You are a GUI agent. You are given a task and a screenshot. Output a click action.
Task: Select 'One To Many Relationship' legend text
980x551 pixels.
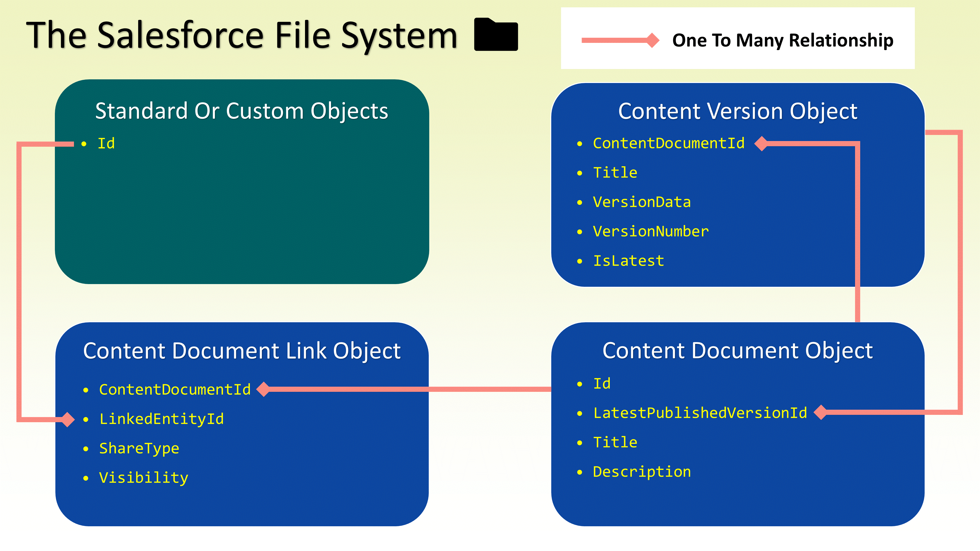point(783,40)
